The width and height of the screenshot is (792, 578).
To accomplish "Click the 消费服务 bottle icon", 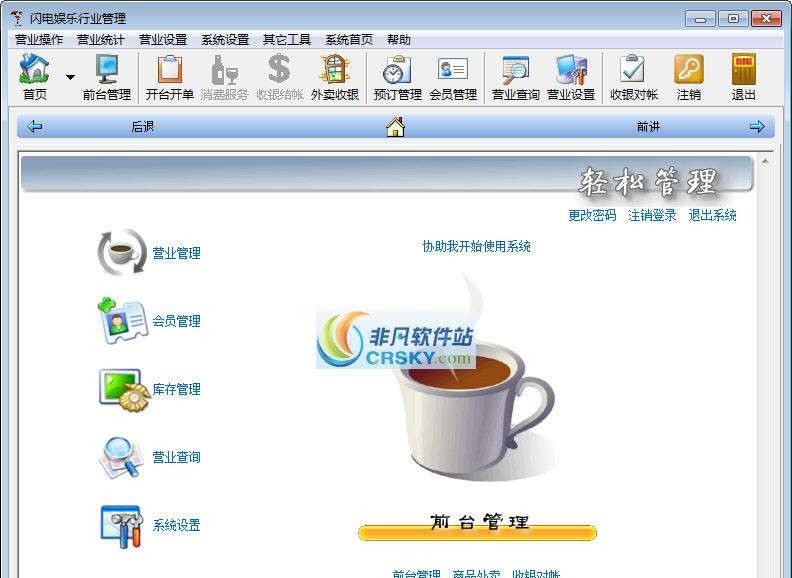I will click(x=224, y=69).
